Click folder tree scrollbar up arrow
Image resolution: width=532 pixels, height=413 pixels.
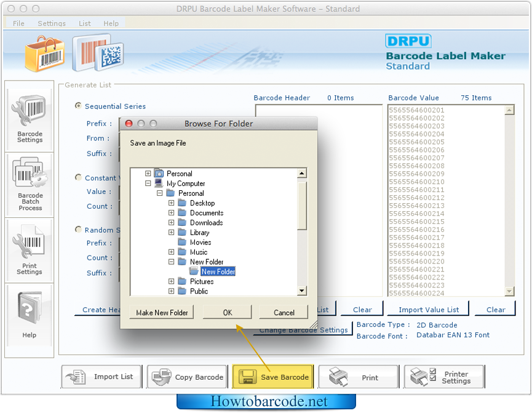[x=302, y=173]
